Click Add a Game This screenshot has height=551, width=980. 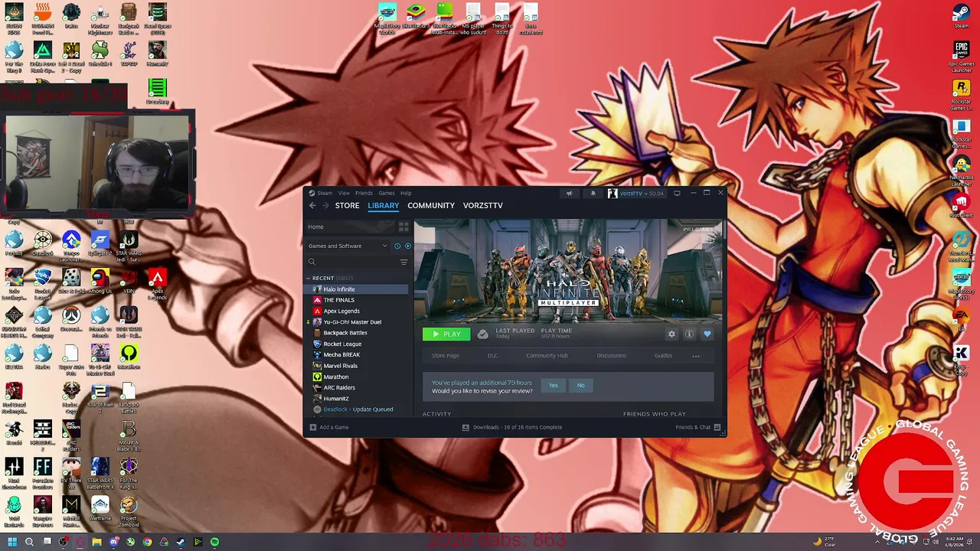point(329,427)
